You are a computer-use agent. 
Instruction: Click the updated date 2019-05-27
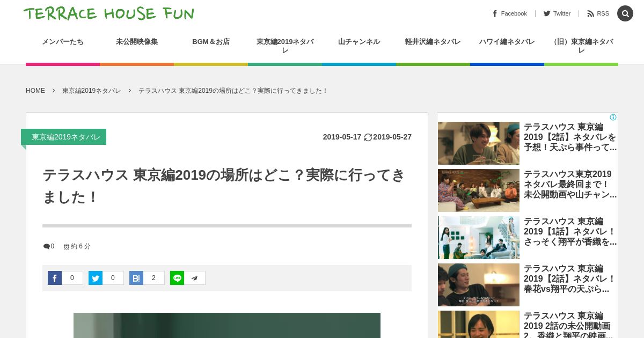(392, 137)
